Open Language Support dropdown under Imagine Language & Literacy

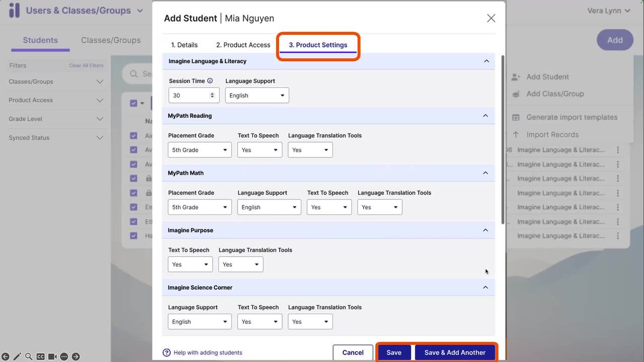click(257, 96)
